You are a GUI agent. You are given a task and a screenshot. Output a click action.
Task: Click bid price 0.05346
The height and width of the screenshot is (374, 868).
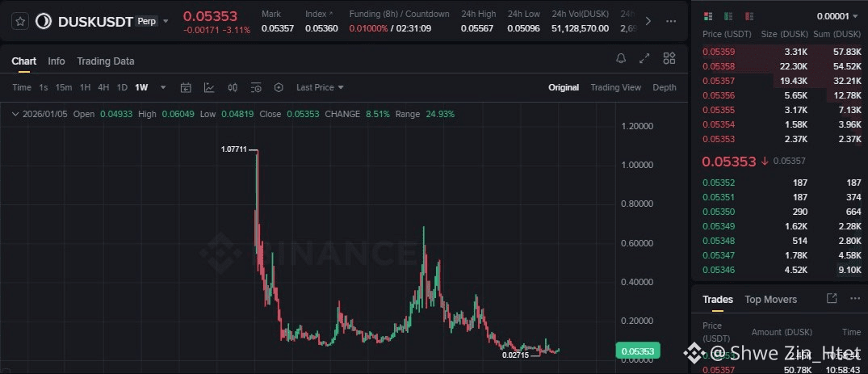[719, 270]
